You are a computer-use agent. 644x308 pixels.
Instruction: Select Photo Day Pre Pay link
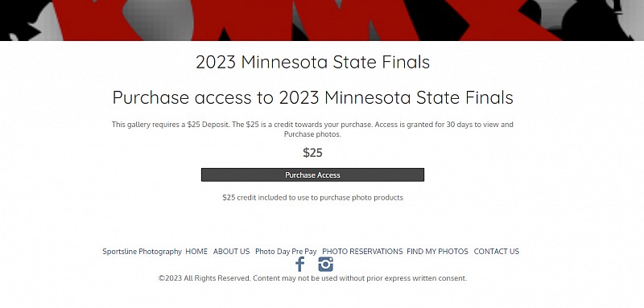(286, 252)
